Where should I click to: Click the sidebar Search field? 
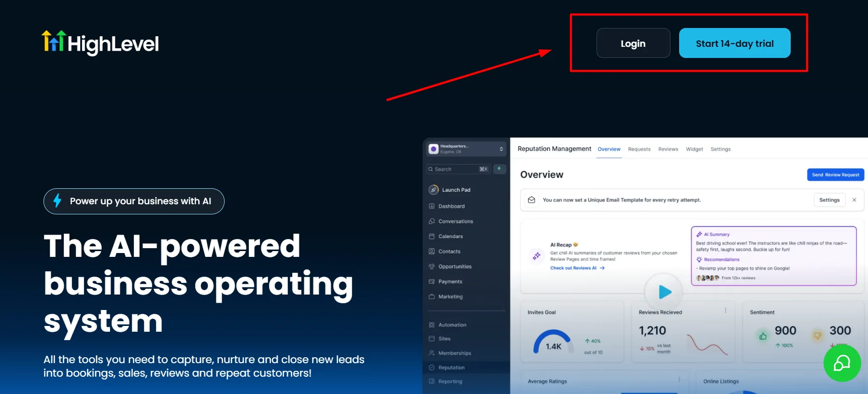point(458,169)
